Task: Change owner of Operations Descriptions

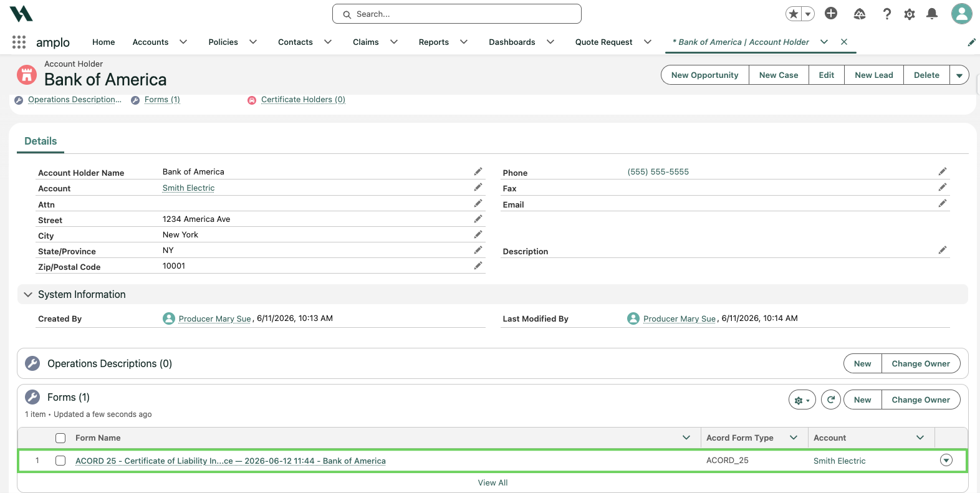Action: [x=921, y=363]
